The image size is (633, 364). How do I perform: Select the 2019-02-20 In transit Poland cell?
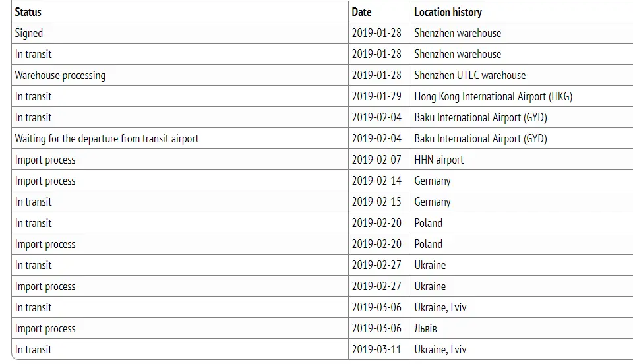point(522,223)
